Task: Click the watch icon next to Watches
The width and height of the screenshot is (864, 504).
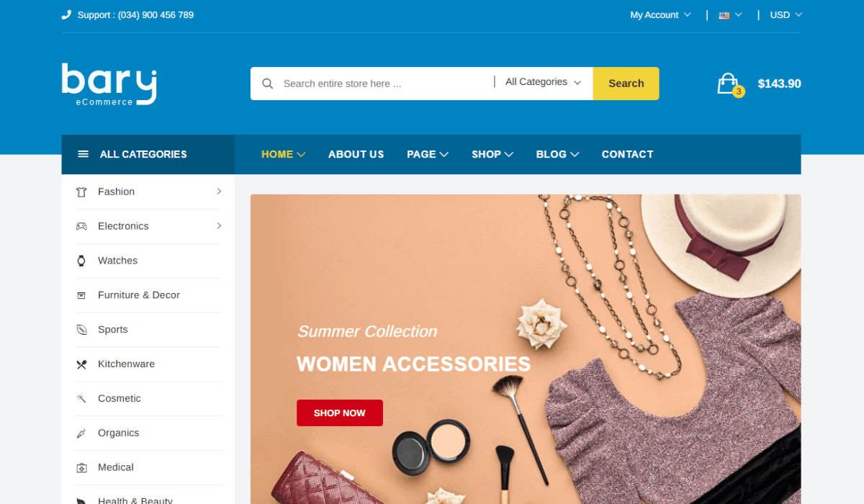Action: 81,261
